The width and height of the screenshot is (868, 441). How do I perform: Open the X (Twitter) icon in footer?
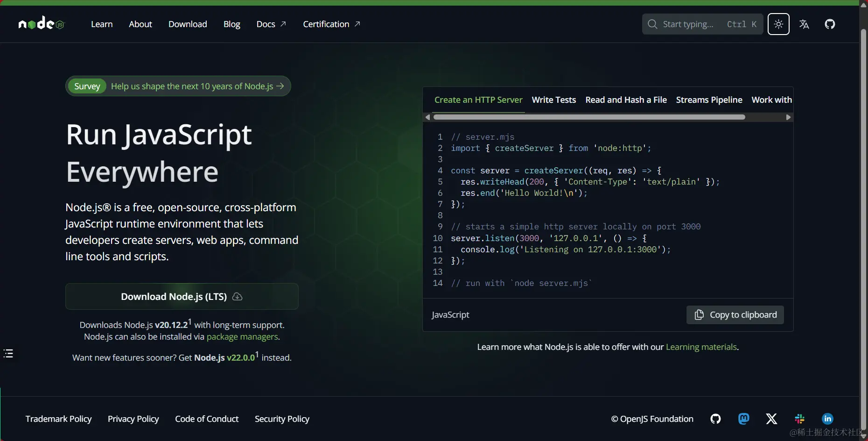pyautogui.click(x=771, y=419)
